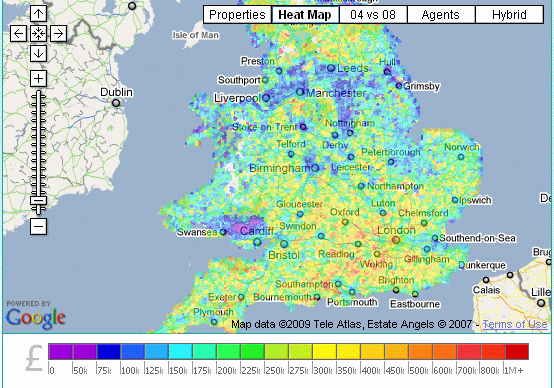Click the Dublin city marker
This screenshot has width=554, height=388.
(x=116, y=103)
